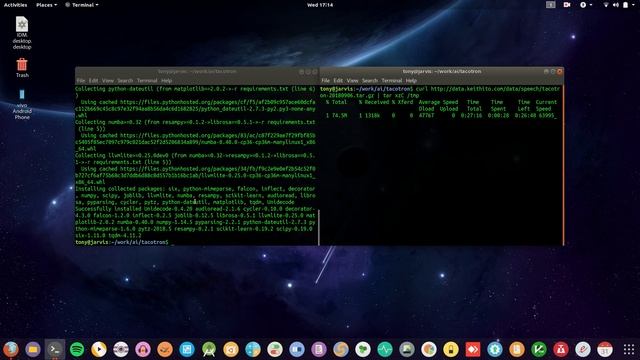Open Terminal menu in left terminal window
Screen dimensions: 640x360
[x=147, y=81]
